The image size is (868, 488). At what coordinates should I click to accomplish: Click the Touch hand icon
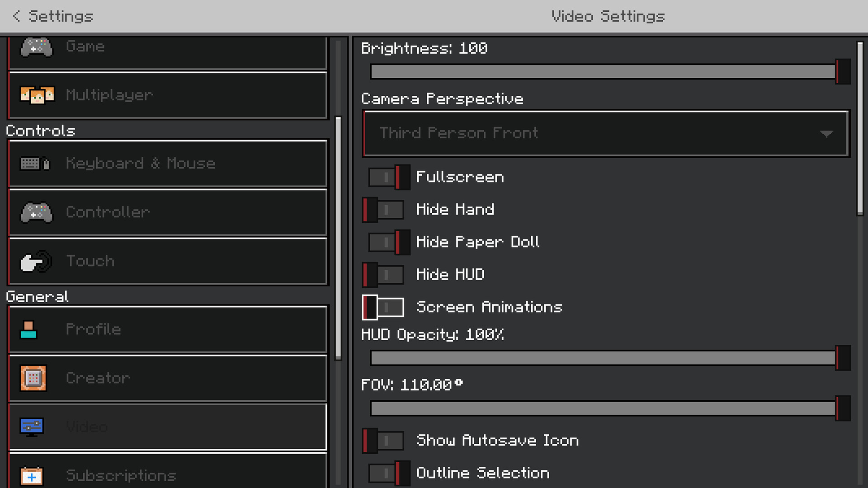tap(36, 261)
